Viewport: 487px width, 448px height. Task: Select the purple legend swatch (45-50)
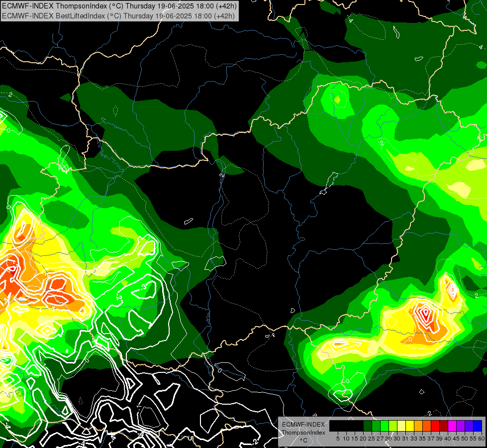461,426
